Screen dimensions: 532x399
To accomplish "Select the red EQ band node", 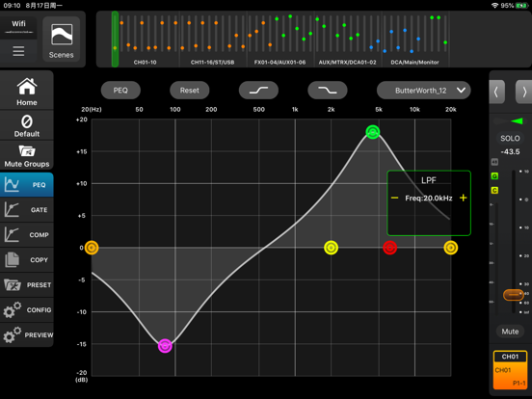I will coord(389,248).
